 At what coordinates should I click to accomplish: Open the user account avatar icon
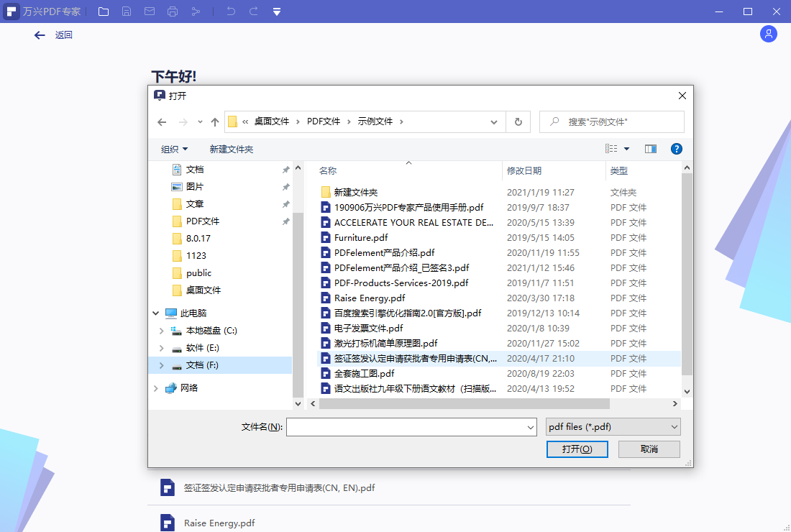coord(768,34)
